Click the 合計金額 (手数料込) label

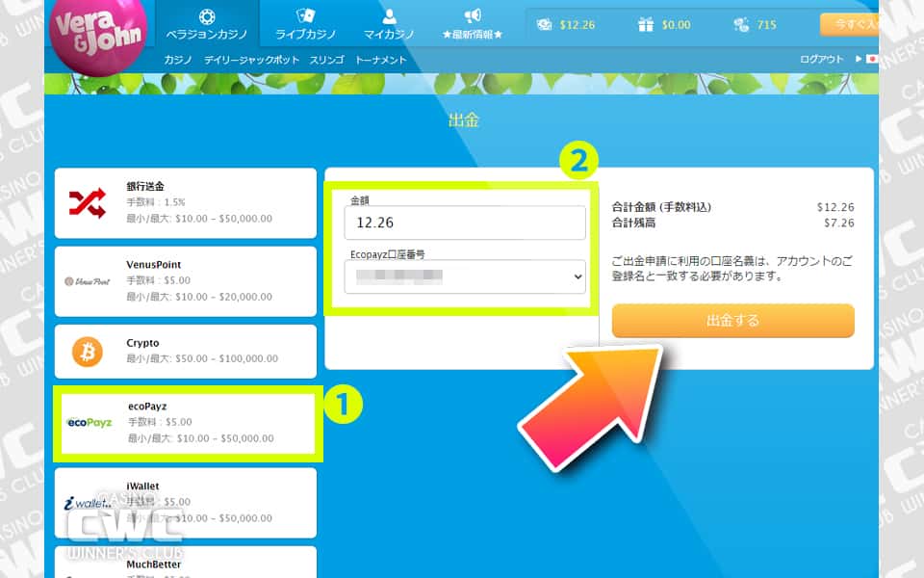coord(662,207)
